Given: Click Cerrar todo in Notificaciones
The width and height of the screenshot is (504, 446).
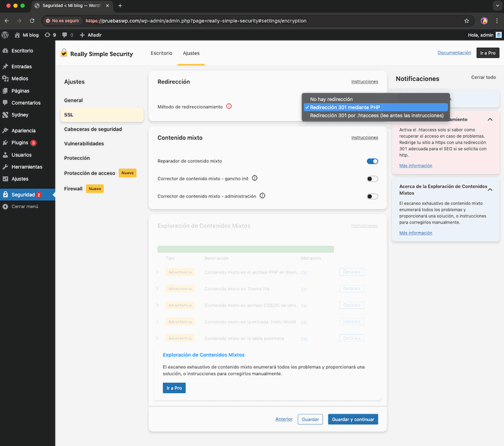Looking at the screenshot, I should pos(483,77).
